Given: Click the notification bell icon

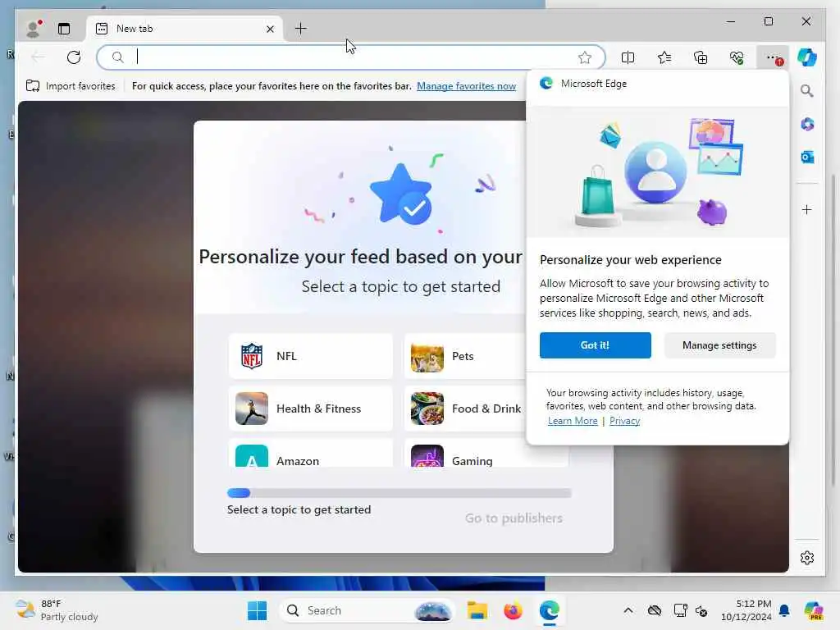Looking at the screenshot, I should (784, 610).
